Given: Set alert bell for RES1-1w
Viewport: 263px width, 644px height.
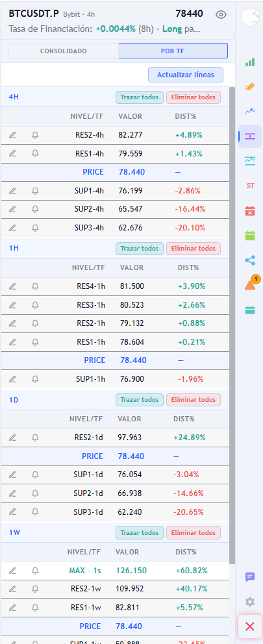Looking at the screenshot, I should coord(35,608).
